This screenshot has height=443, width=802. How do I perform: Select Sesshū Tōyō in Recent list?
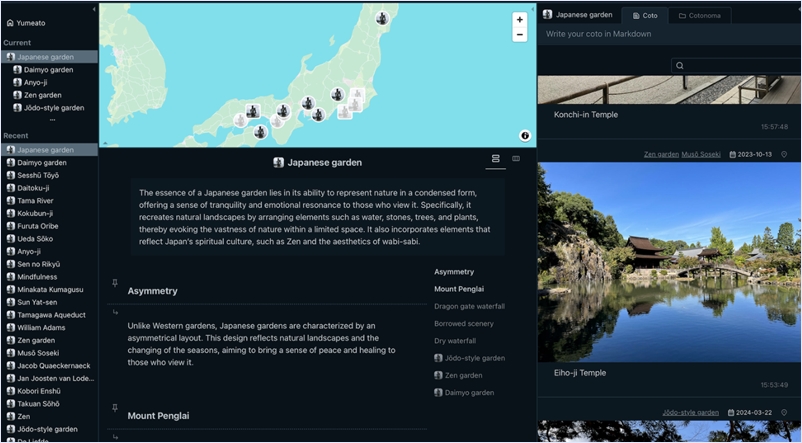[38, 175]
